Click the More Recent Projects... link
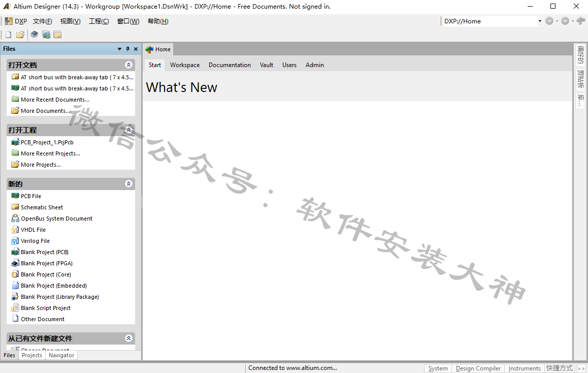Image resolution: width=588 pixels, height=373 pixels. (x=51, y=153)
